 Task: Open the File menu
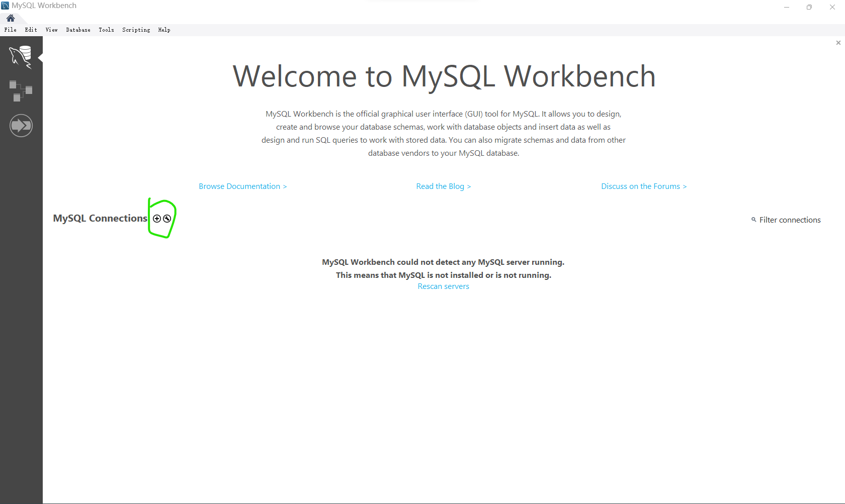coord(11,30)
